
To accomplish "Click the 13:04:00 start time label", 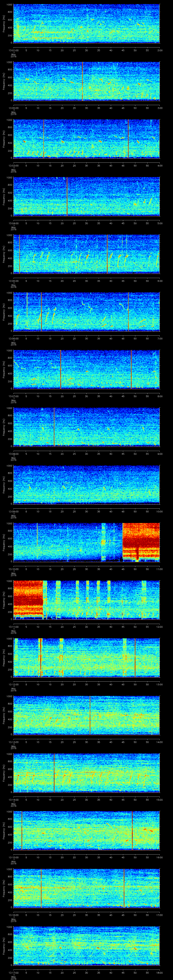I will click(x=13, y=223).
